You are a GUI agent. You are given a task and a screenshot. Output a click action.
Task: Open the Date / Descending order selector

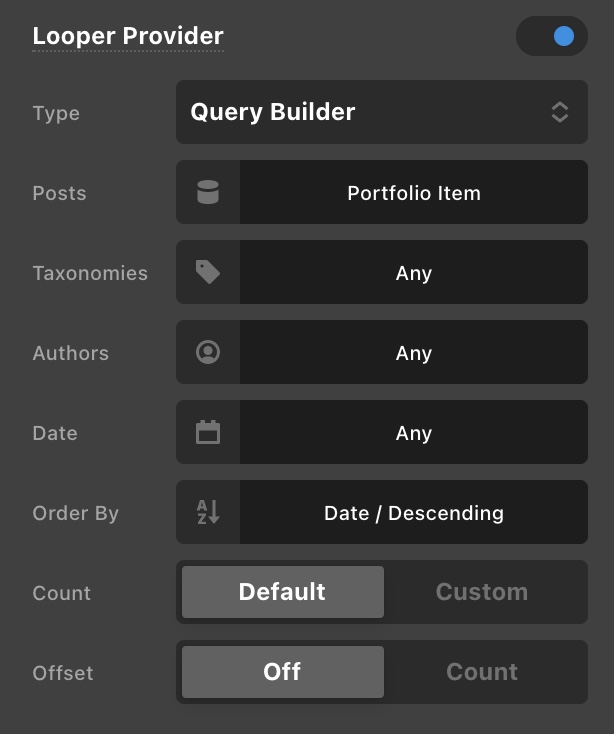pyautogui.click(x=413, y=512)
